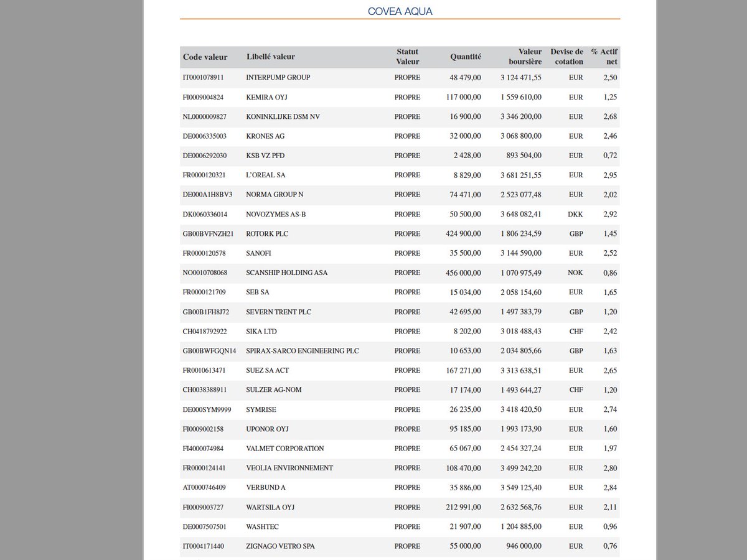Screen dimensions: 747x560
Task: Select ISIN code NL0000009827
Action: point(205,117)
